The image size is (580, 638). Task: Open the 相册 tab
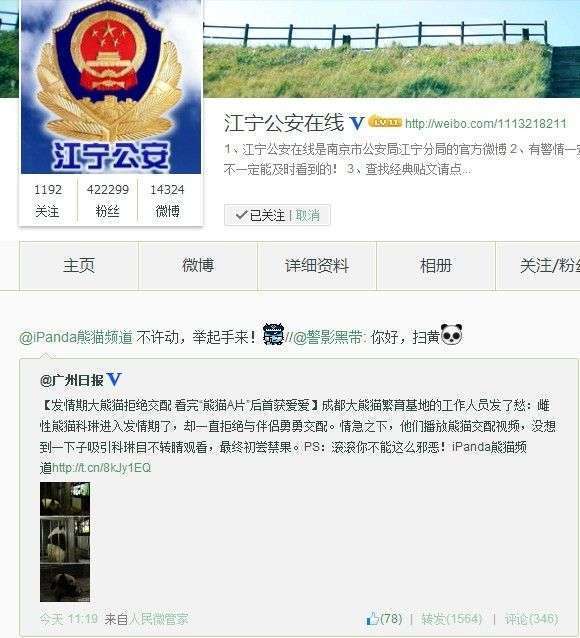coord(436,266)
